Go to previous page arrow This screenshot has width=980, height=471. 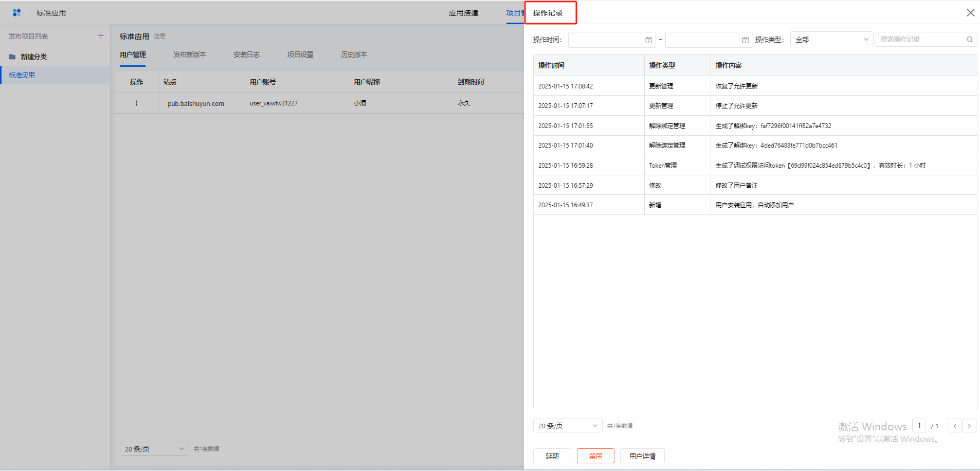(x=954, y=426)
